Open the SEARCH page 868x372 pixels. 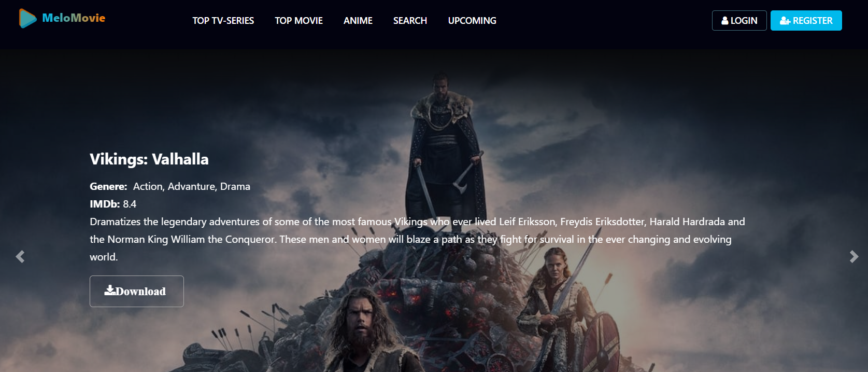tap(410, 21)
